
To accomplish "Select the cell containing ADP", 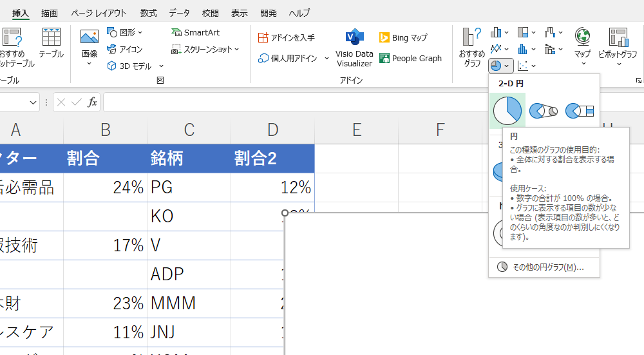I will coord(189,274).
